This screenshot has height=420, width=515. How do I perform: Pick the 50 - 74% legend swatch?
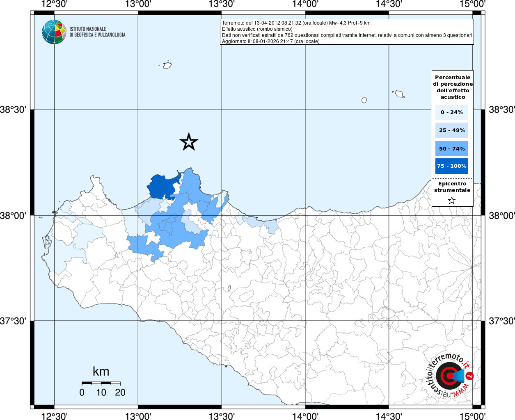point(451,148)
